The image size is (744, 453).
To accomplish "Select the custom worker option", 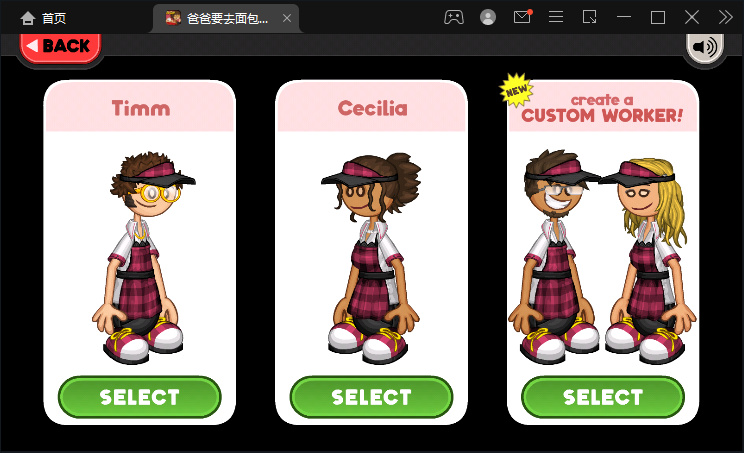I will 603,397.
